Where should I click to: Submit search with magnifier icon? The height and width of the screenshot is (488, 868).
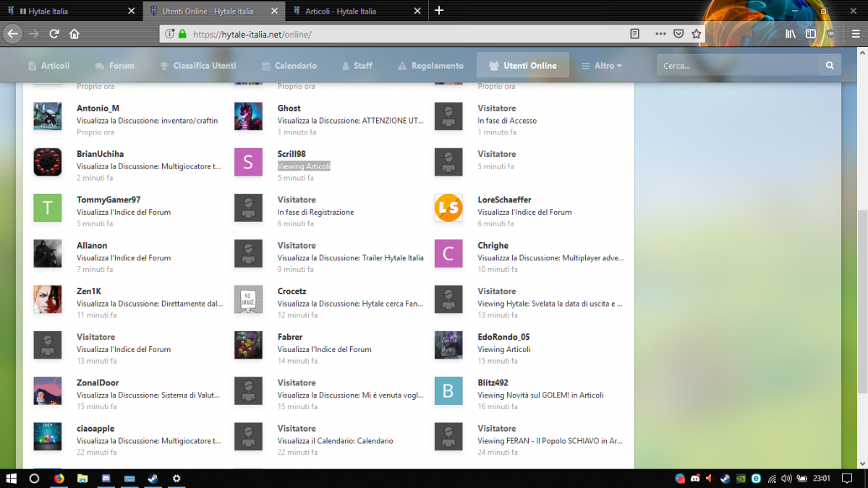point(830,66)
